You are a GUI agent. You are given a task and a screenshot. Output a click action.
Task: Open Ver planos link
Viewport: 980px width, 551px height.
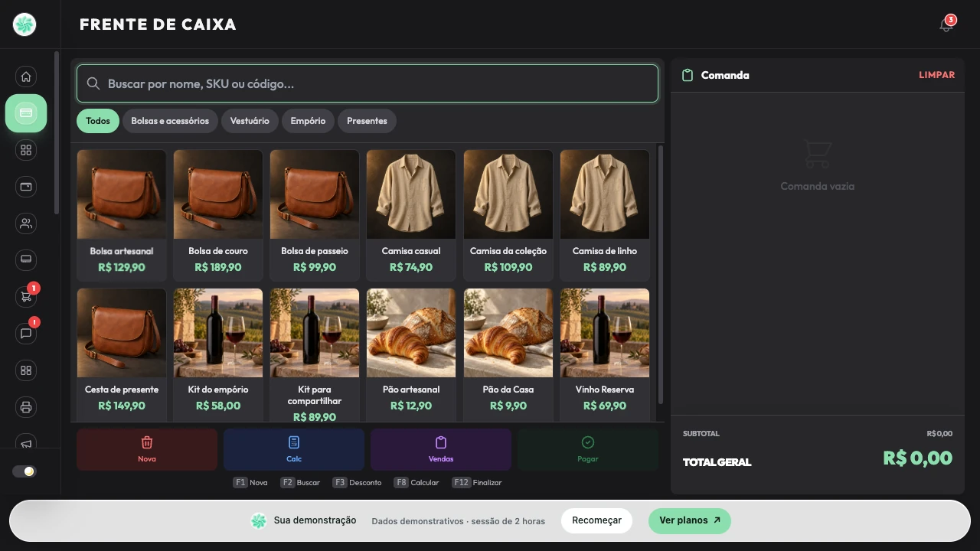click(690, 520)
